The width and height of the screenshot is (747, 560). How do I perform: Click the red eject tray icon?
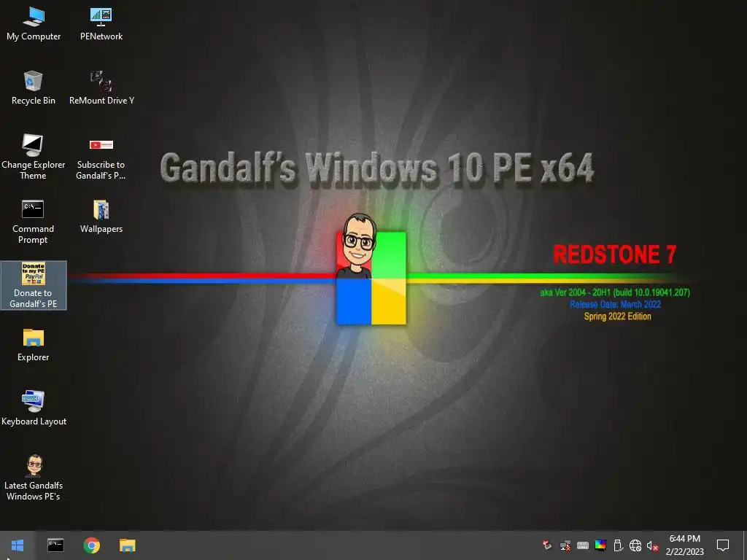click(x=547, y=545)
